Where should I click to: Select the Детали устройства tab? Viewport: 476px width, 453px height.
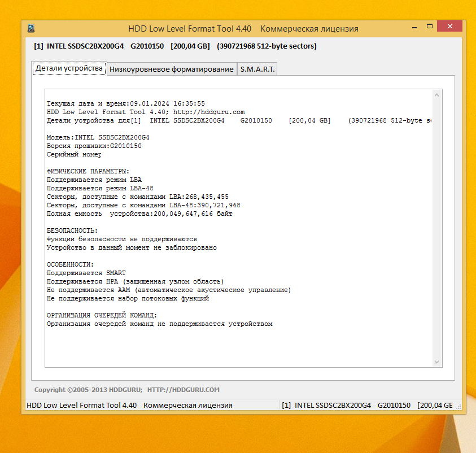tap(69, 68)
